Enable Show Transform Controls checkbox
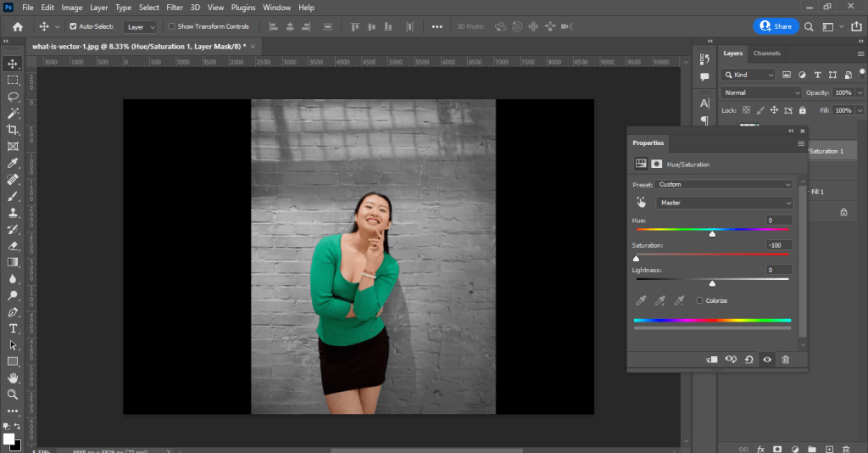Image resolution: width=868 pixels, height=453 pixels. point(171,26)
